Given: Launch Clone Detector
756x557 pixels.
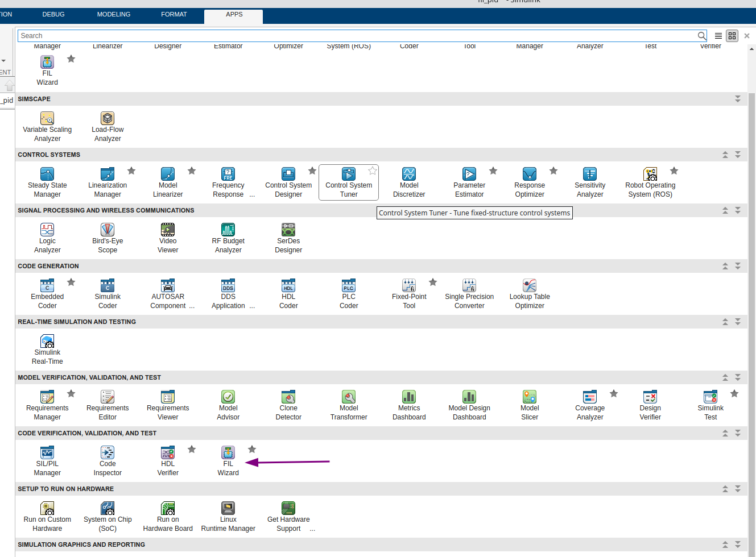Looking at the screenshot, I should [x=288, y=405].
